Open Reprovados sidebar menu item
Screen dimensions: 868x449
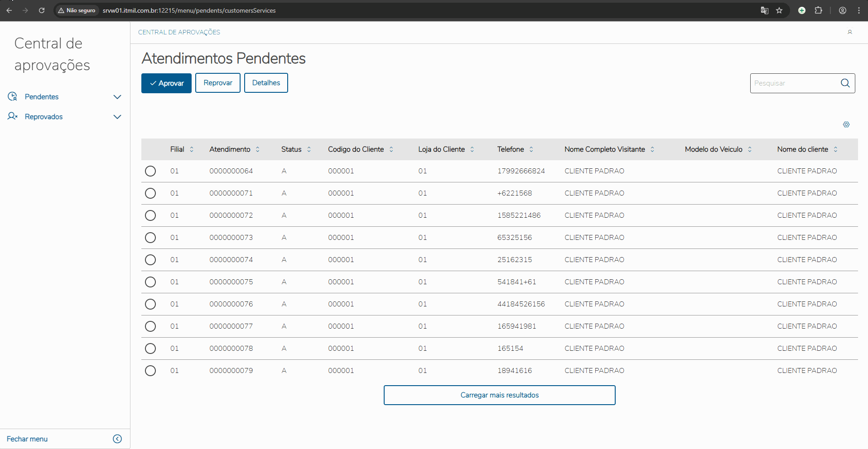pyautogui.click(x=44, y=117)
